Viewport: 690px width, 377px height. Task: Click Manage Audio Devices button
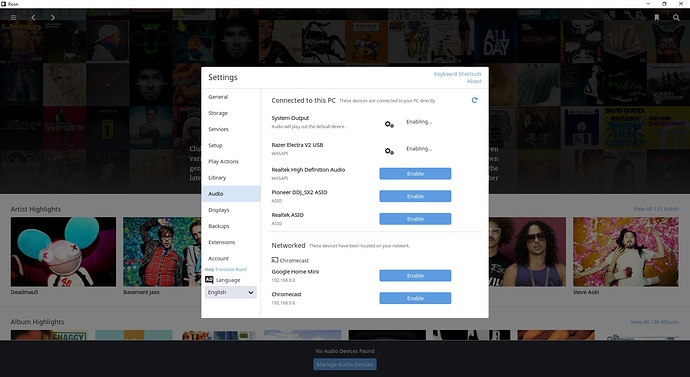[345, 364]
